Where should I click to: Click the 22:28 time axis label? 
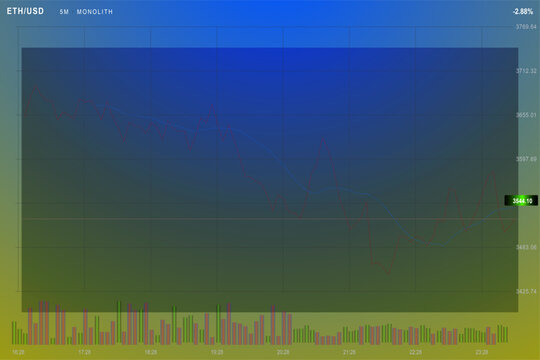click(416, 352)
